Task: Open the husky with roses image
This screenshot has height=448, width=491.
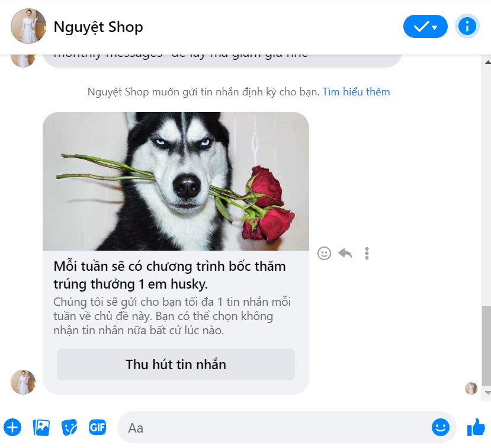Action: coord(176,181)
